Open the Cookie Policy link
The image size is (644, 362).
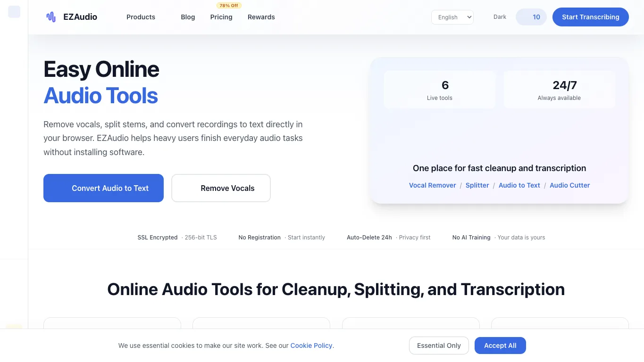click(x=311, y=346)
